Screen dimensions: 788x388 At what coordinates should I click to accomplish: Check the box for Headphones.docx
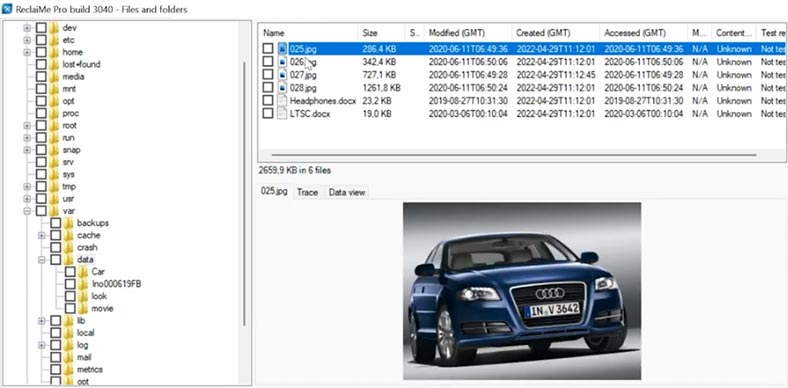pos(268,101)
